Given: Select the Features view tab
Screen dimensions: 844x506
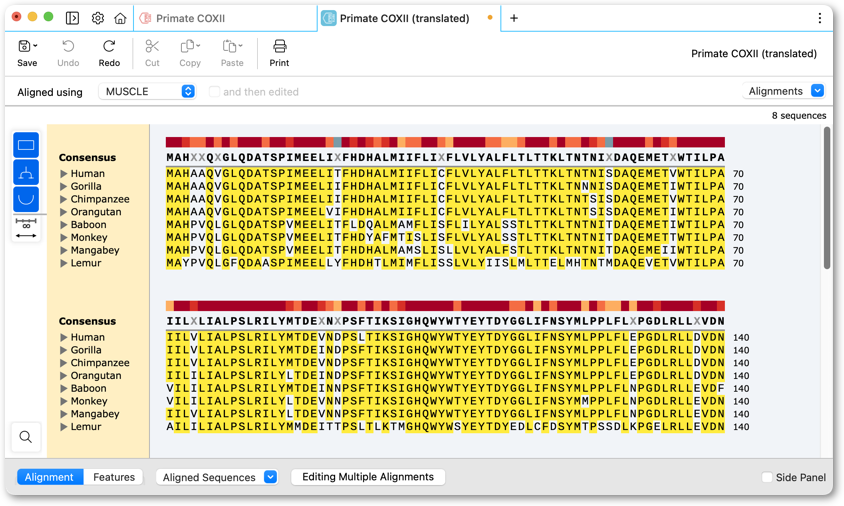Looking at the screenshot, I should point(114,477).
